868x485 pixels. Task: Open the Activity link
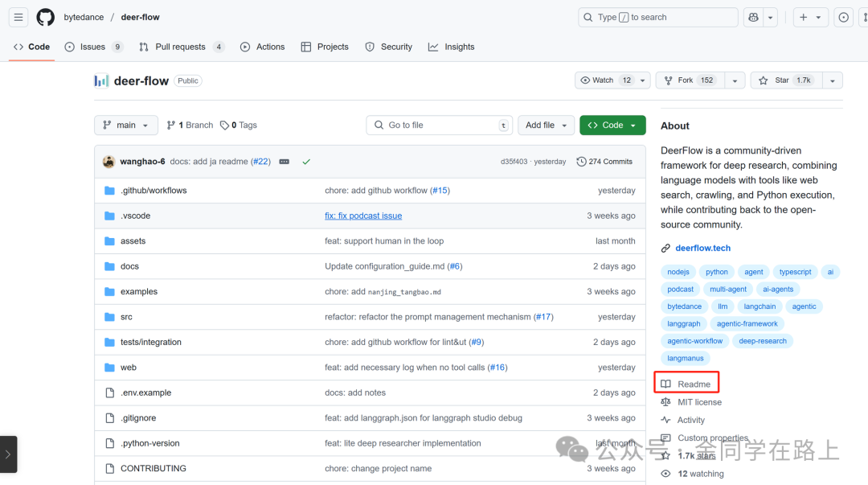coord(683,420)
